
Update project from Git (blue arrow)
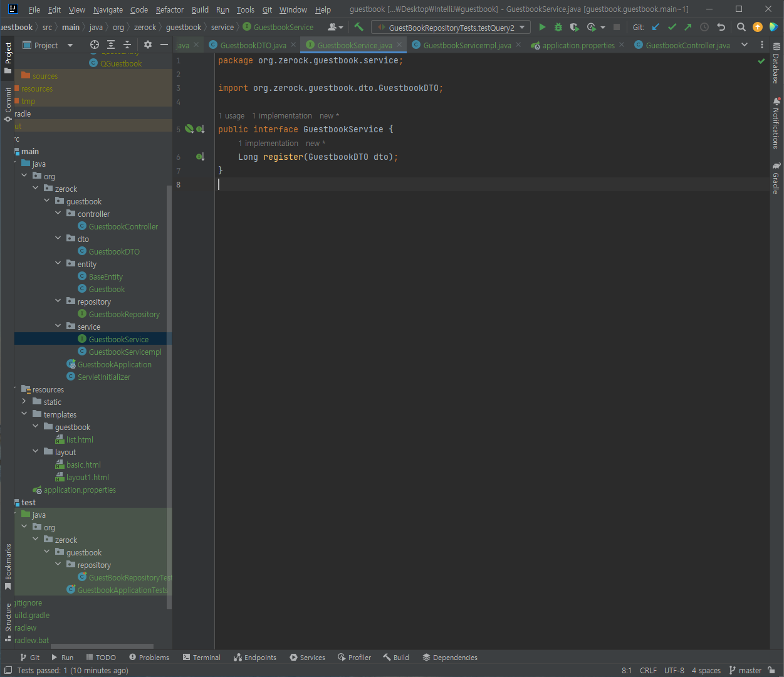click(x=656, y=27)
